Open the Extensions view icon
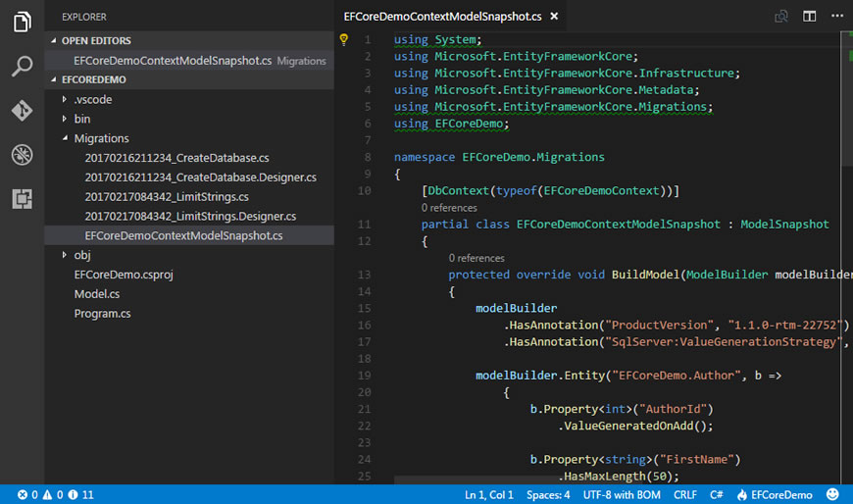The width and height of the screenshot is (853, 504). [x=22, y=199]
